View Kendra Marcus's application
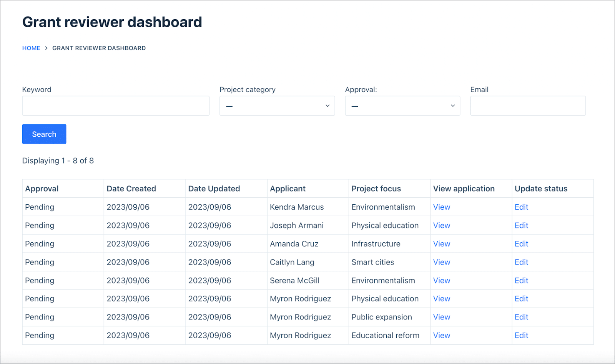 (x=441, y=207)
